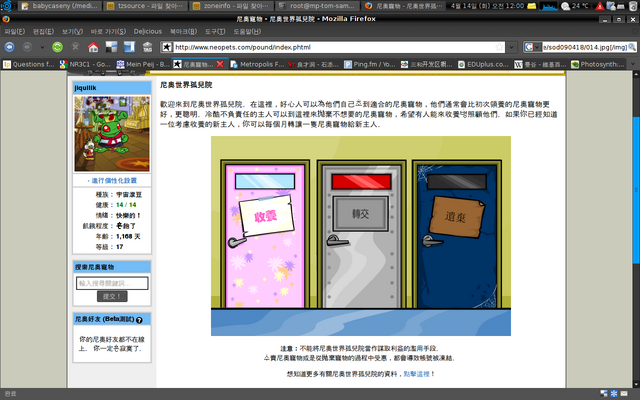
Task: Click the URL field showing neopets.com/pound
Action: (333, 47)
